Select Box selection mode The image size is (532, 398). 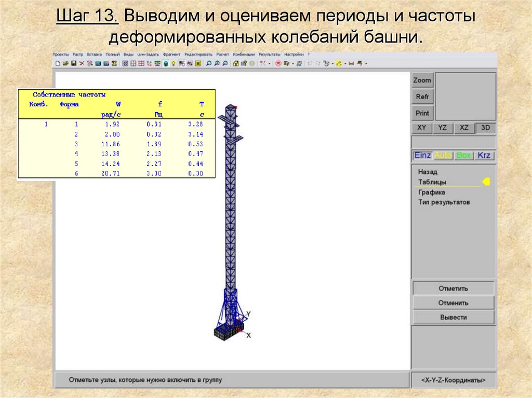tap(463, 155)
